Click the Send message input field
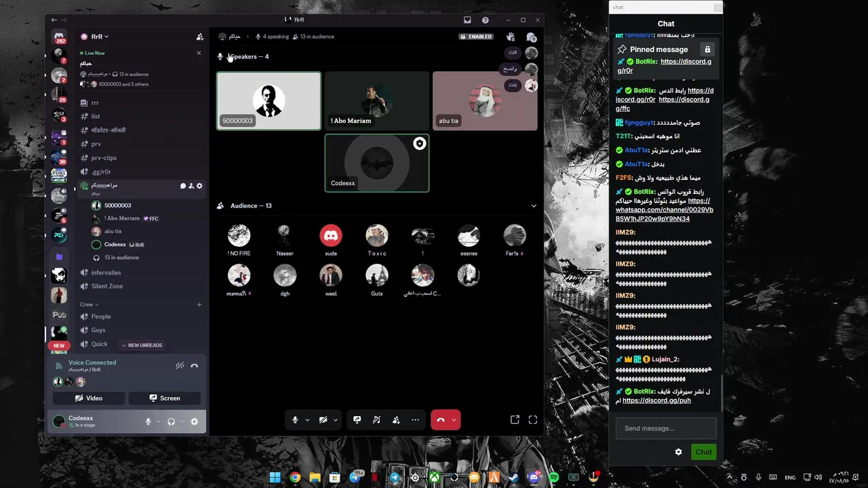This screenshot has height=488, width=868. point(666,428)
